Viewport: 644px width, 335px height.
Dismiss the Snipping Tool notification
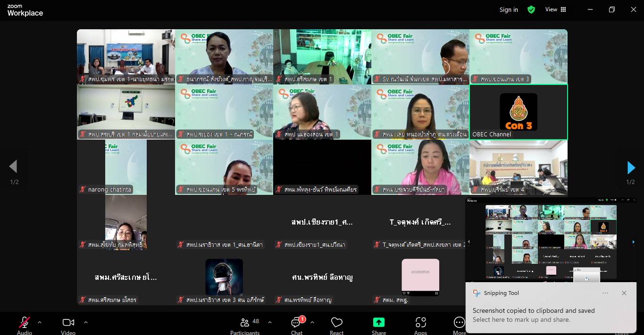[624, 293]
